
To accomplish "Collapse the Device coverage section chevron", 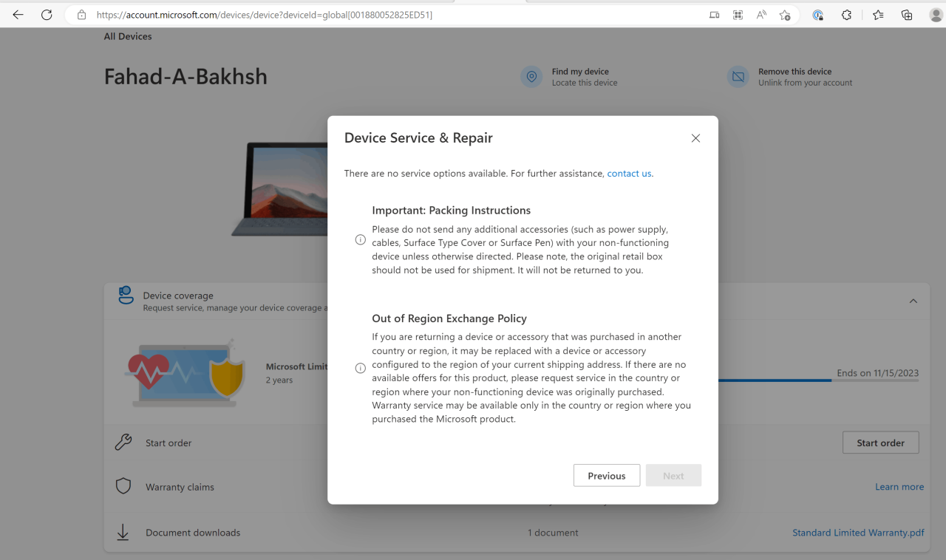I will [913, 301].
